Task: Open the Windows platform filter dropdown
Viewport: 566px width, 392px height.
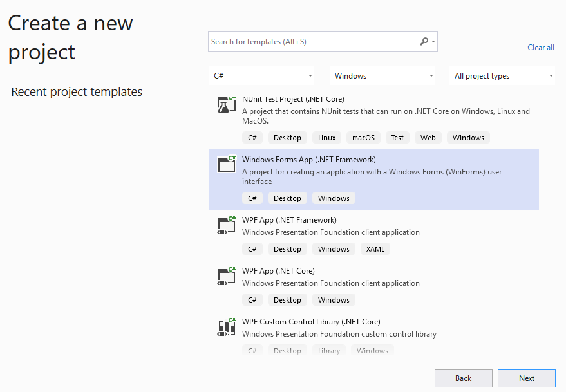Action: click(382, 76)
